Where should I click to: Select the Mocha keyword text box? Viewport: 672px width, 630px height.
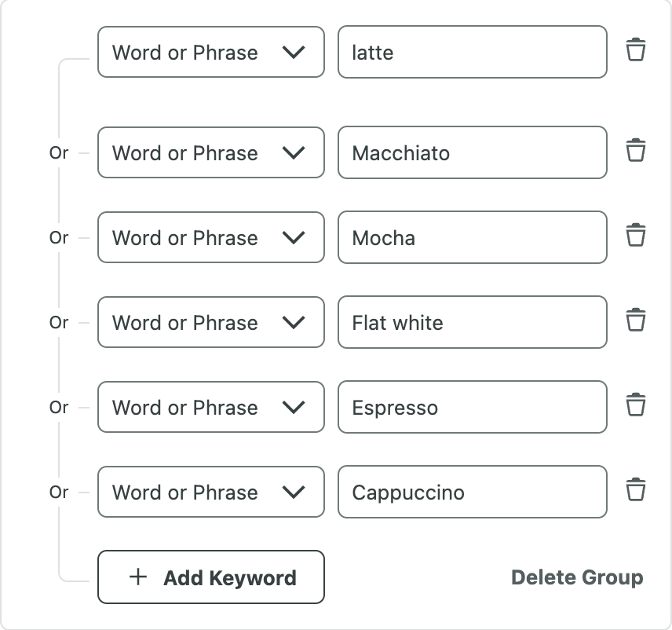point(473,237)
